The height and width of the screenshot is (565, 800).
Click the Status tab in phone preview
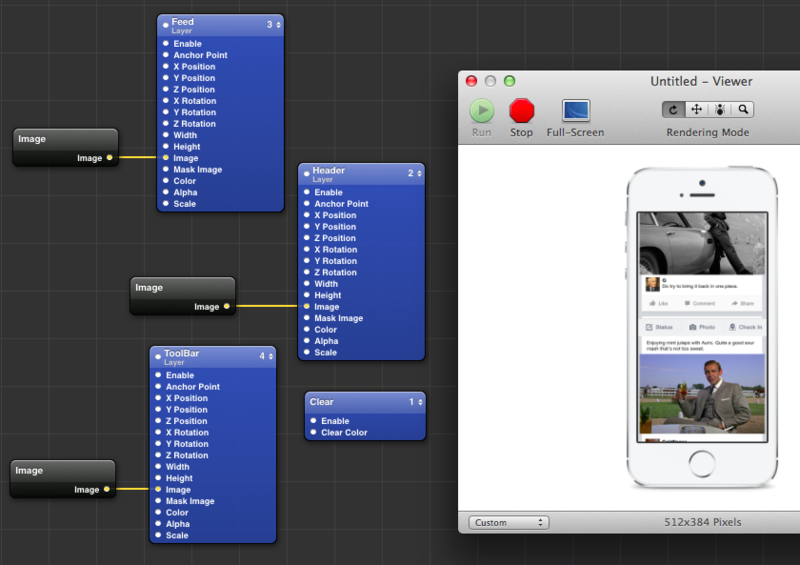pyautogui.click(x=659, y=327)
